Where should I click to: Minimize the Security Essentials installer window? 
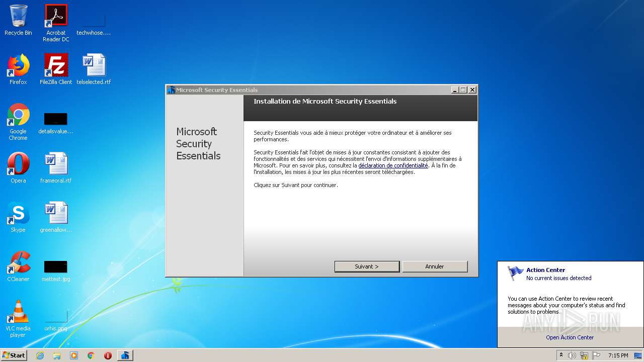(455, 90)
